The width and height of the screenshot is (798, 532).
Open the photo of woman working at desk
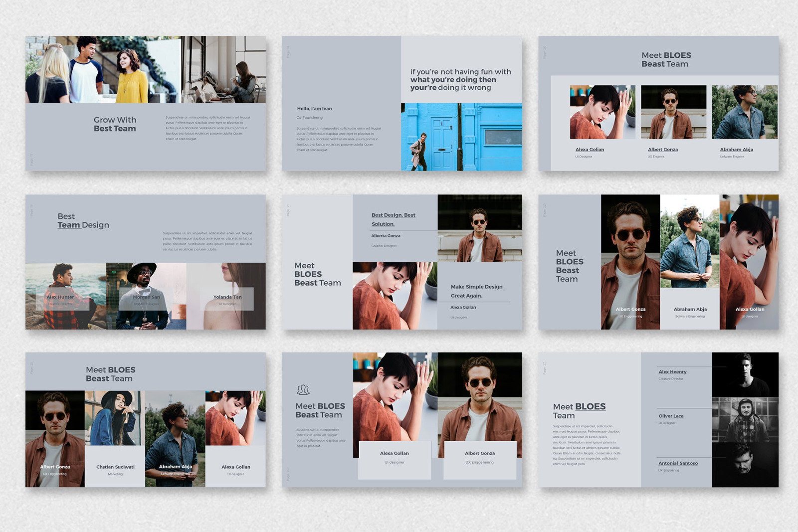coord(223,69)
